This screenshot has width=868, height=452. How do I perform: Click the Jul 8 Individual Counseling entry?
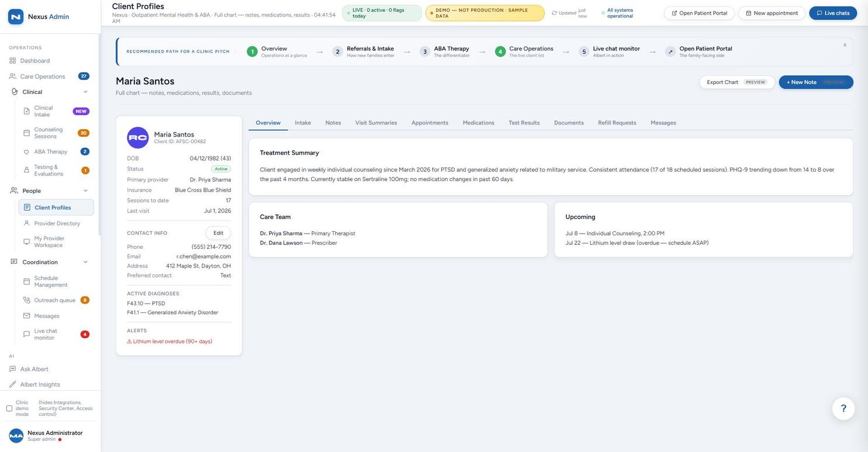pyautogui.click(x=615, y=234)
